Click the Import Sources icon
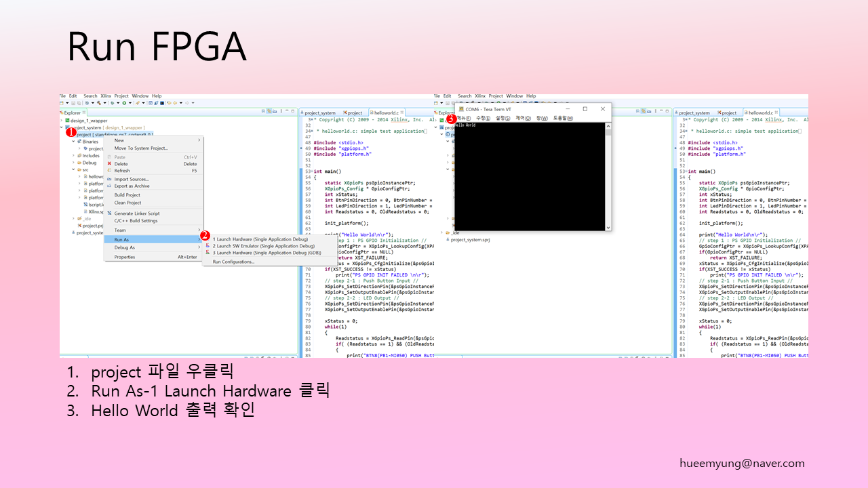 [108, 180]
